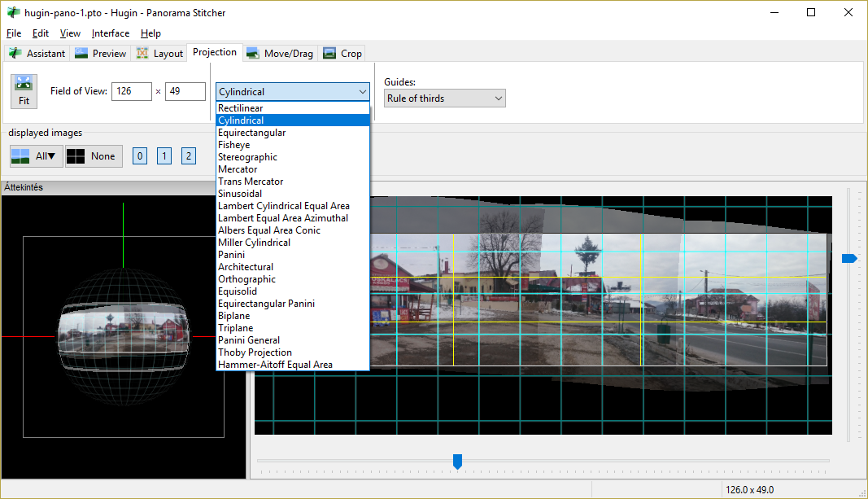The width and height of the screenshot is (868, 499).
Task: Open the Crop tab
Action: tap(342, 54)
